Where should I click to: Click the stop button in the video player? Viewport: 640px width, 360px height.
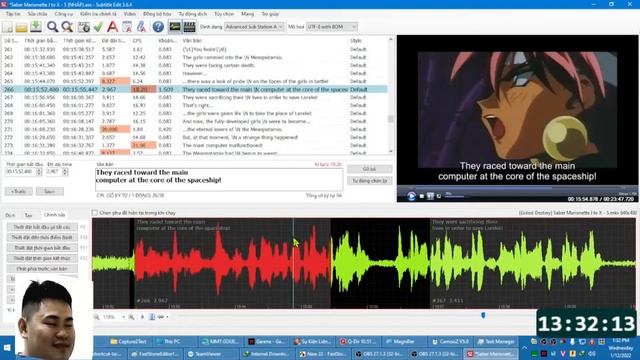(422, 196)
